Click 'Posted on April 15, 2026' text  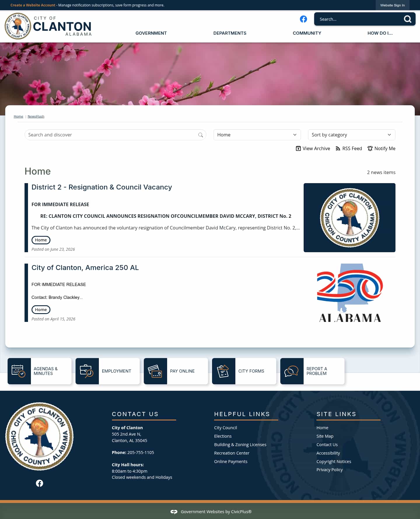[x=53, y=319]
